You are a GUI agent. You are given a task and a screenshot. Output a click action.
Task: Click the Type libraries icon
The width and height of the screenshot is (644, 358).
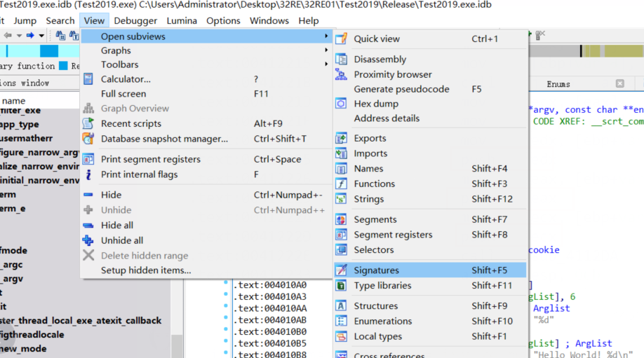coord(342,285)
